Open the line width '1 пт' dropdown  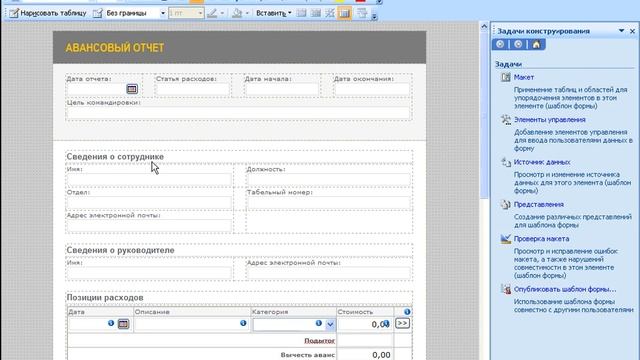[x=200, y=13]
